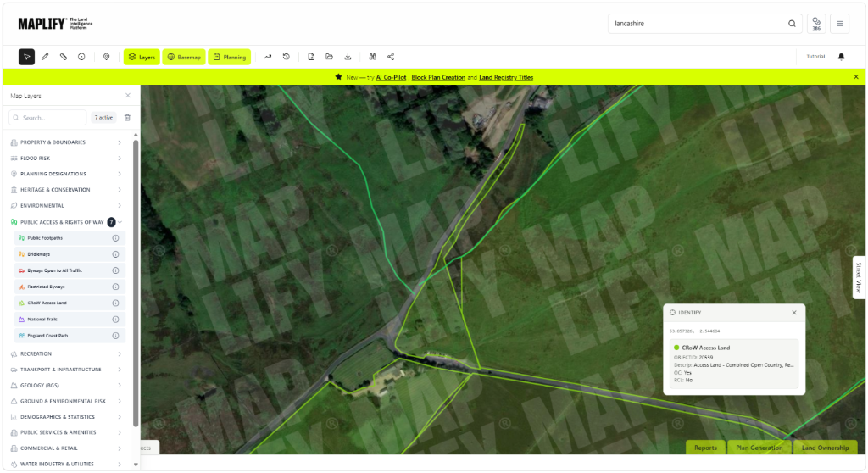This screenshot has width=868, height=473.
Task: Show info for Byways Open to All Traffic
Action: coord(115,270)
